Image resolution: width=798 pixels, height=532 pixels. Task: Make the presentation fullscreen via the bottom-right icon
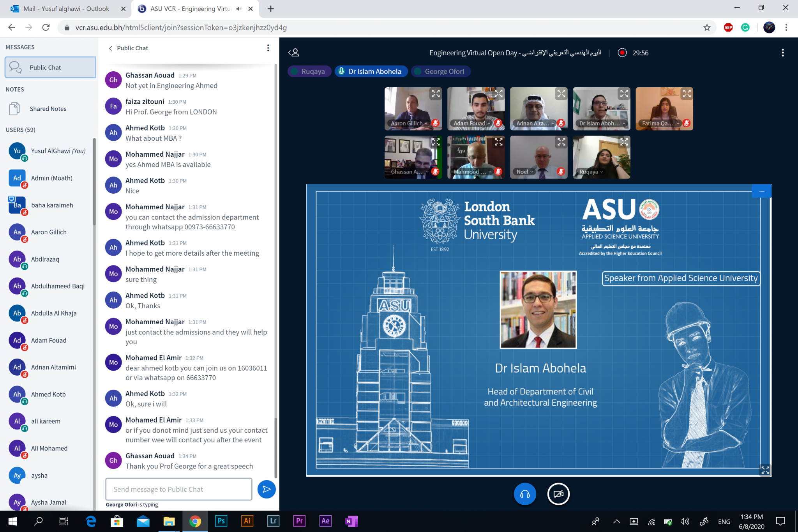(x=765, y=470)
